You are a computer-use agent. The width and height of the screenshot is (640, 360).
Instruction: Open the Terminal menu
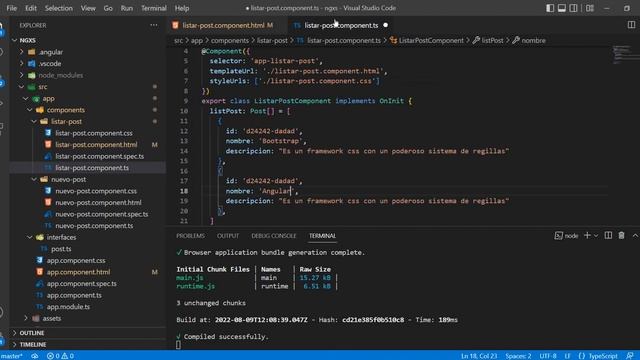154,8
